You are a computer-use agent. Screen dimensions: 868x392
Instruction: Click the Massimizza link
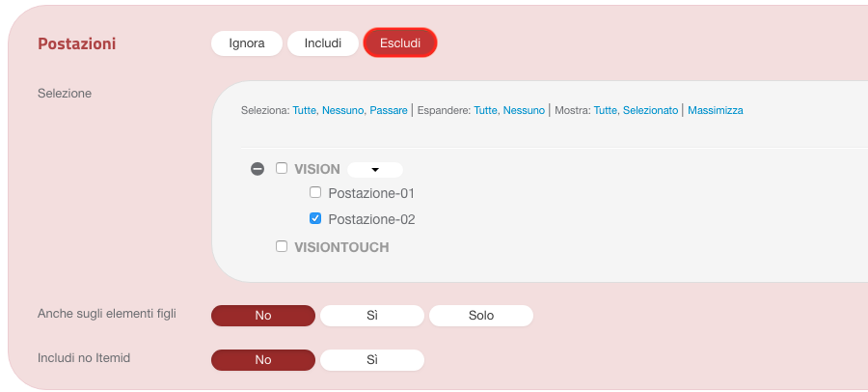716,110
